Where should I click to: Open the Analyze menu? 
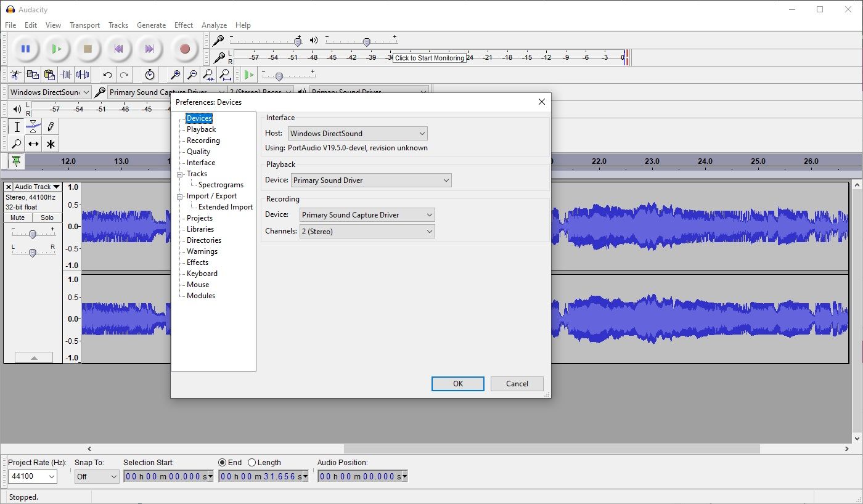214,25
